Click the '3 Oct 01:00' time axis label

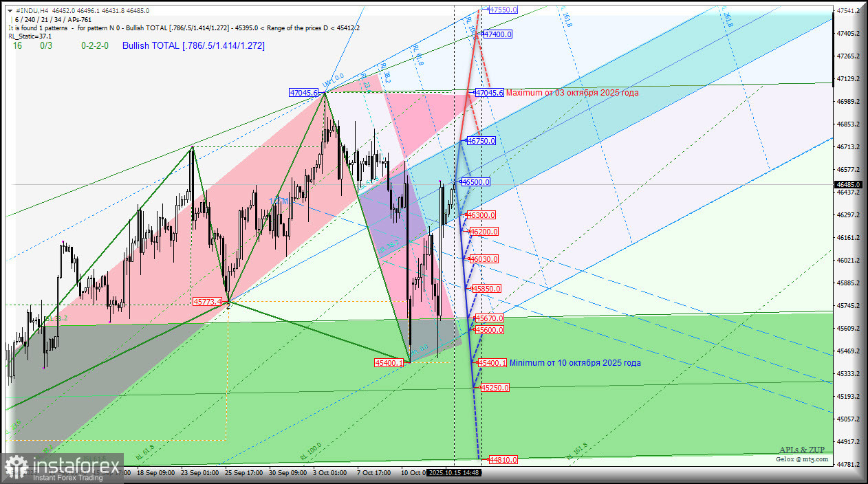330,472
